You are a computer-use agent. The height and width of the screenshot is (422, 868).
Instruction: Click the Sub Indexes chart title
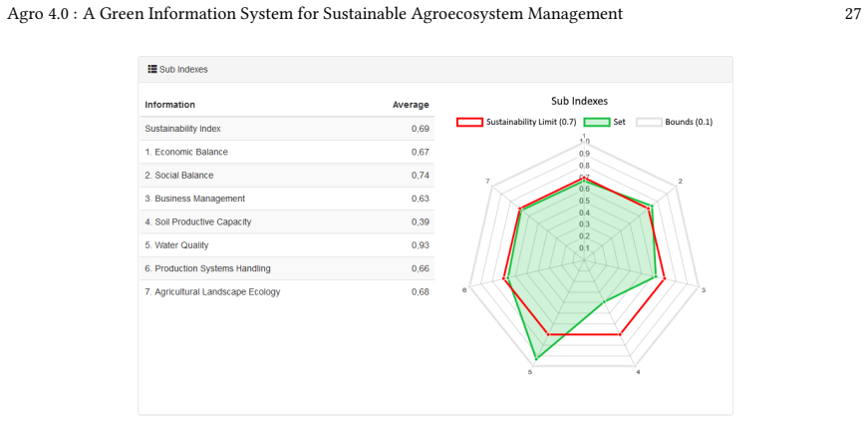(x=579, y=101)
